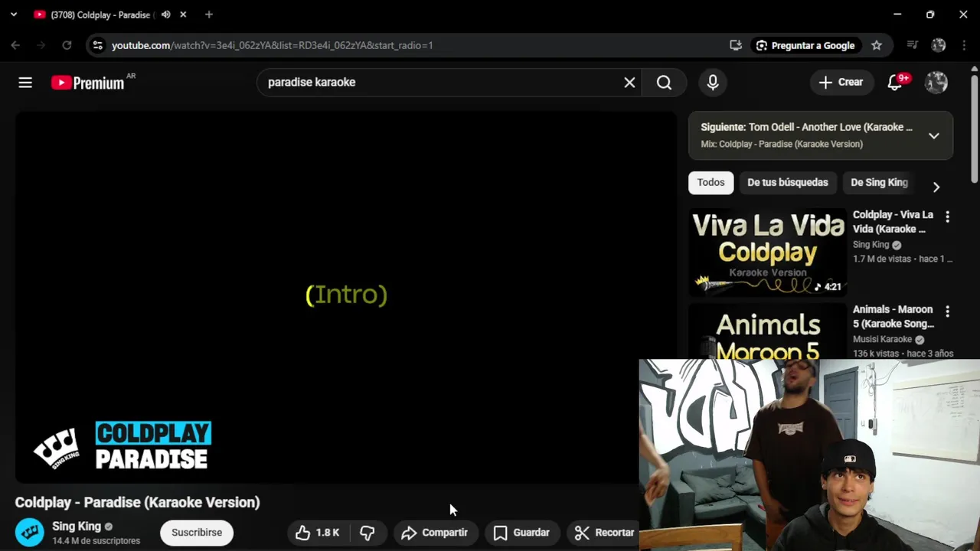Like the video (1.8 K)
This screenshot has width=980, height=551.
click(318, 533)
